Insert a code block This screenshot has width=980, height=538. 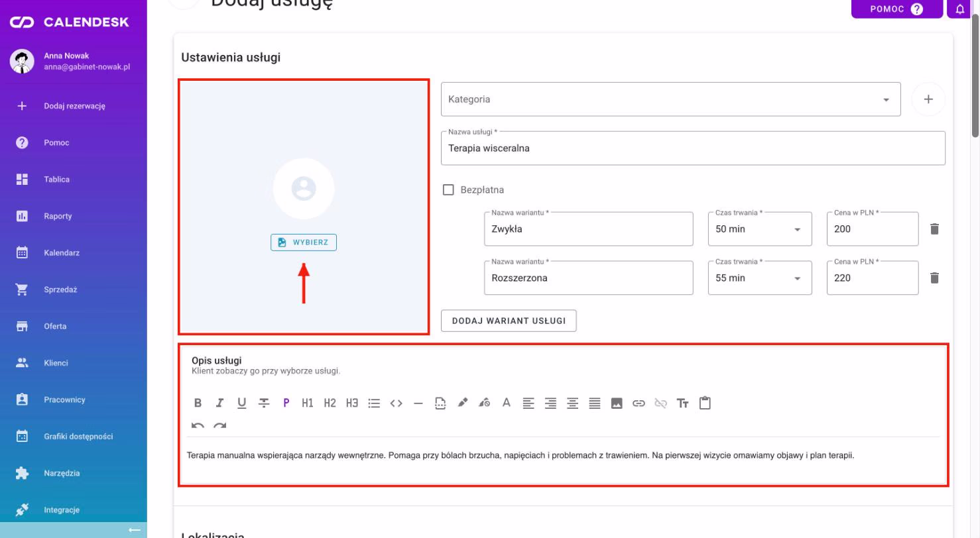click(x=396, y=403)
